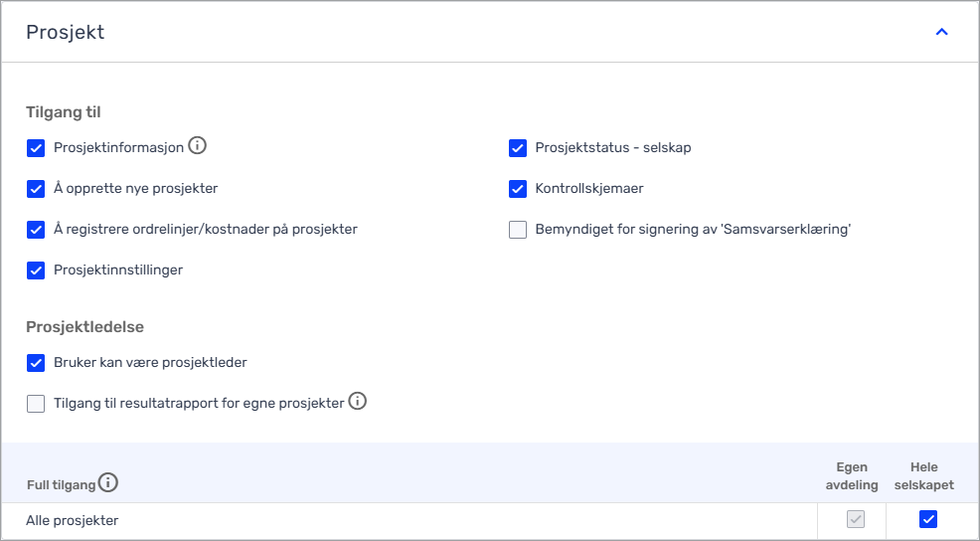Image resolution: width=980 pixels, height=541 pixels.
Task: Uncheck the Prosjektinformasjon checkbox
Action: pyautogui.click(x=36, y=148)
